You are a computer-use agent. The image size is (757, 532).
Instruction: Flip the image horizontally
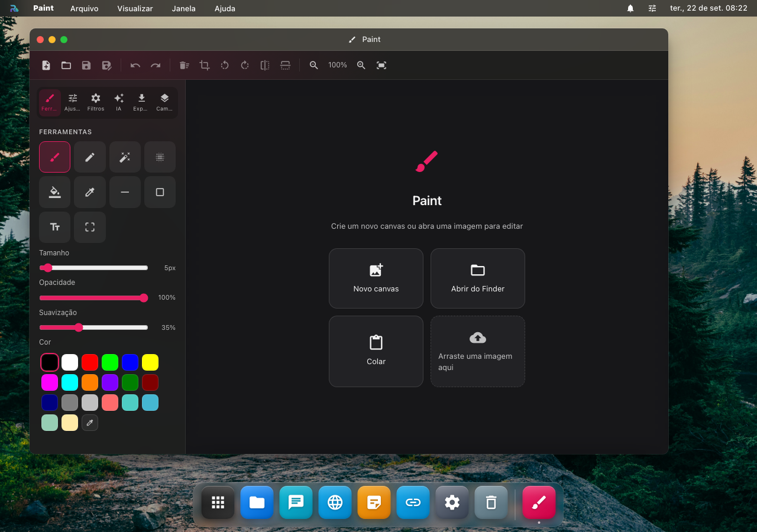pos(265,65)
